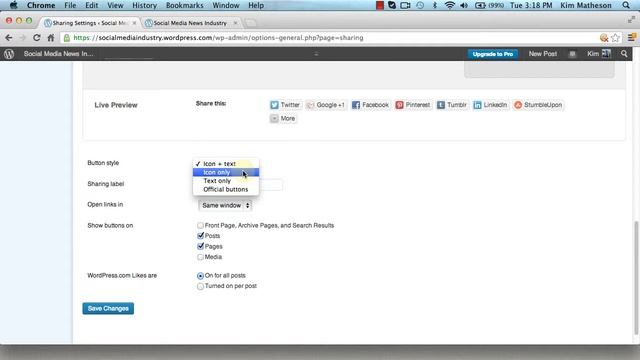The width and height of the screenshot is (640, 360).
Task: Open the WordPress logo menu in admin bar
Action: pyautogui.click(x=9, y=54)
